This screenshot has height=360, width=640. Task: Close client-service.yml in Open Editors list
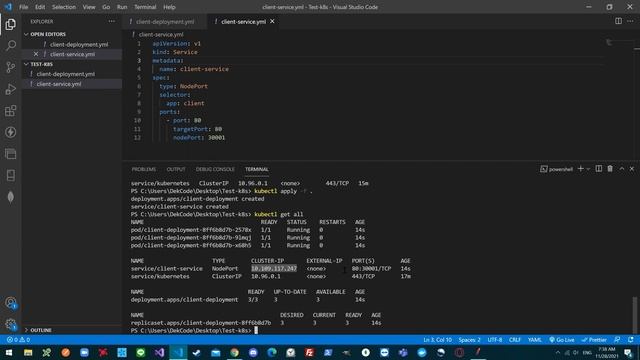(x=36, y=54)
